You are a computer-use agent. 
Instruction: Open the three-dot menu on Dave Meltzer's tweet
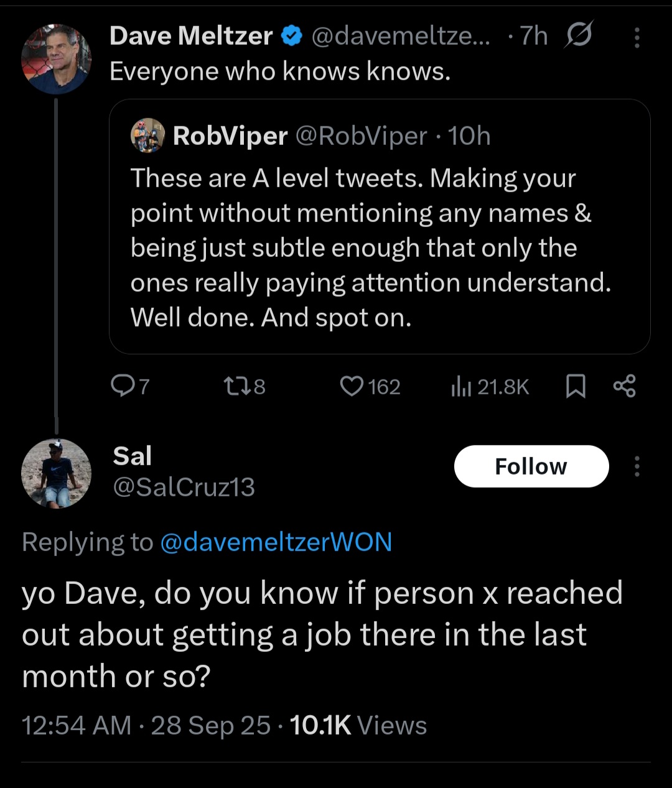pos(637,38)
